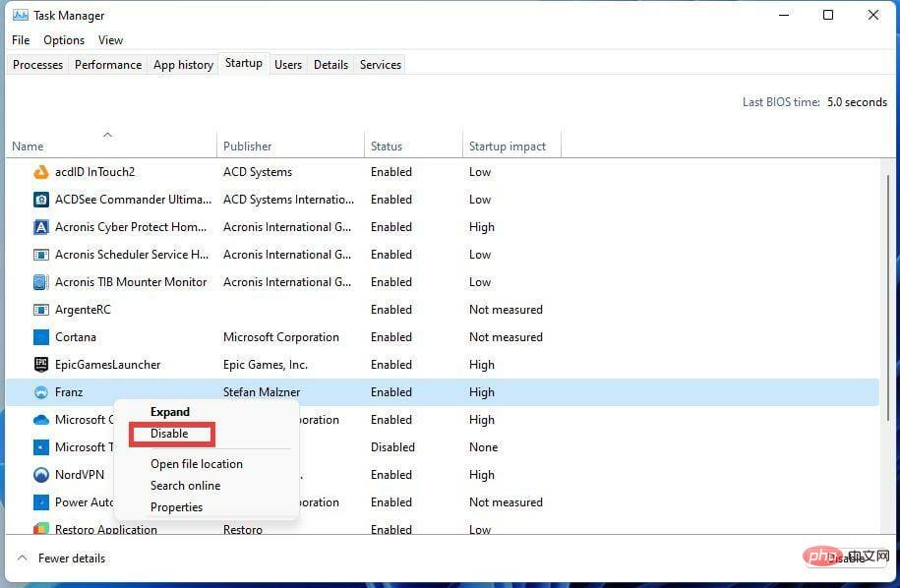
Task: Select the ACDSee Commander Ultima... entry
Action: click(133, 200)
